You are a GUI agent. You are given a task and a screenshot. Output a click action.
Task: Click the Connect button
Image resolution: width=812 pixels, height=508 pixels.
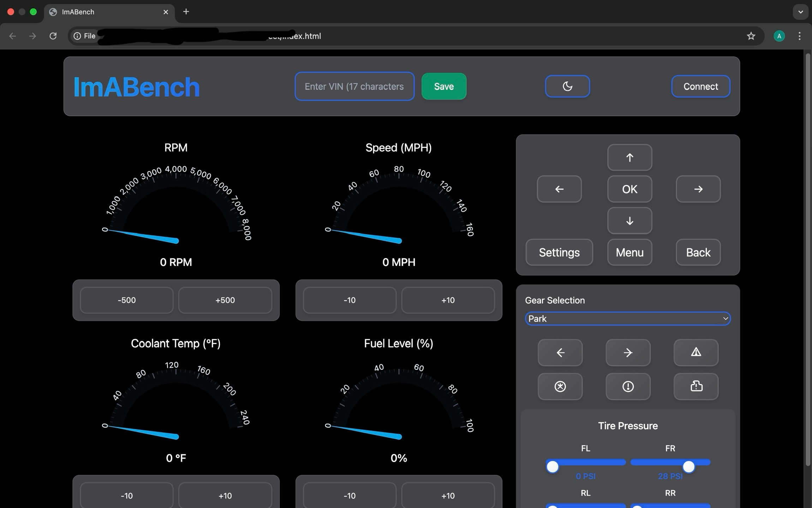point(700,86)
